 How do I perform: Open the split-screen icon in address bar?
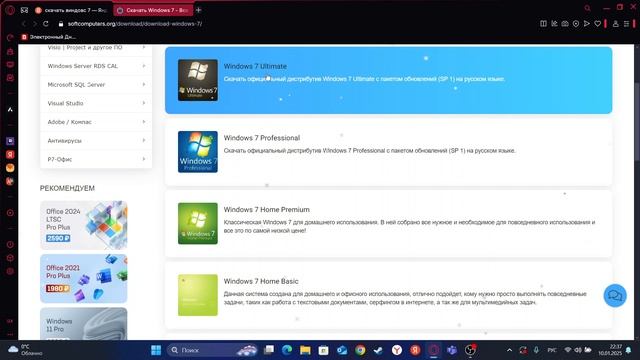pyautogui.click(x=543, y=24)
